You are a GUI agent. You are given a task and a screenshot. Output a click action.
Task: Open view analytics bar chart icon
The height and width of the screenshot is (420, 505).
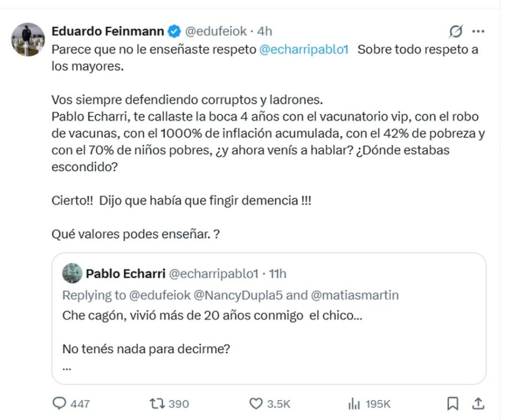click(354, 404)
